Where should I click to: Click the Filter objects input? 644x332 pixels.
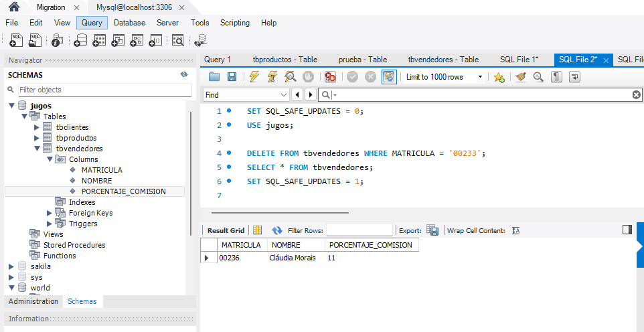[x=104, y=90]
